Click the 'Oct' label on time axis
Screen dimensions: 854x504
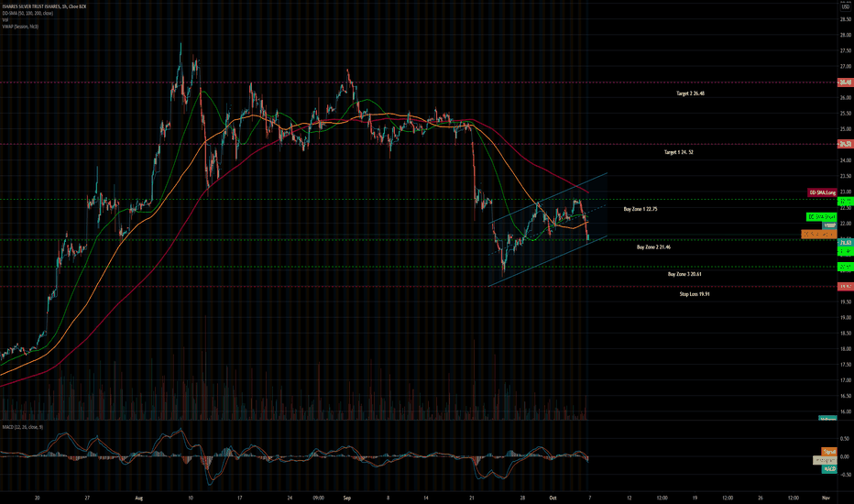553,498
